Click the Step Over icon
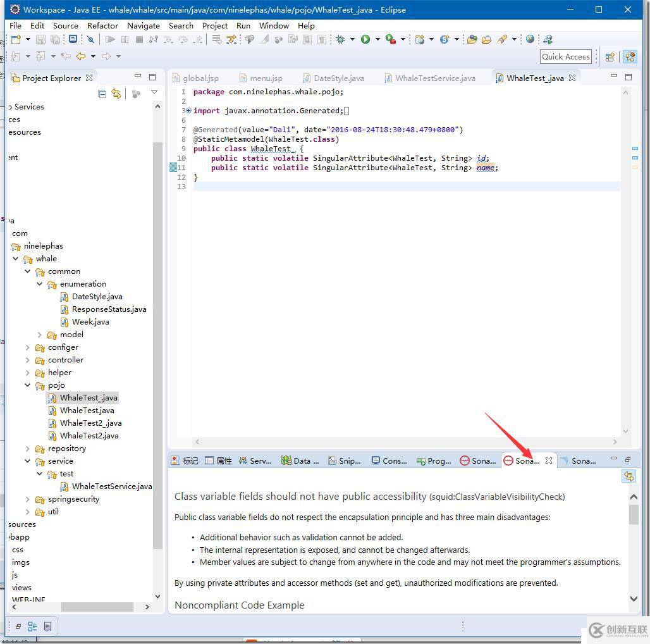Viewport: 650px width, 644px height. (183, 39)
